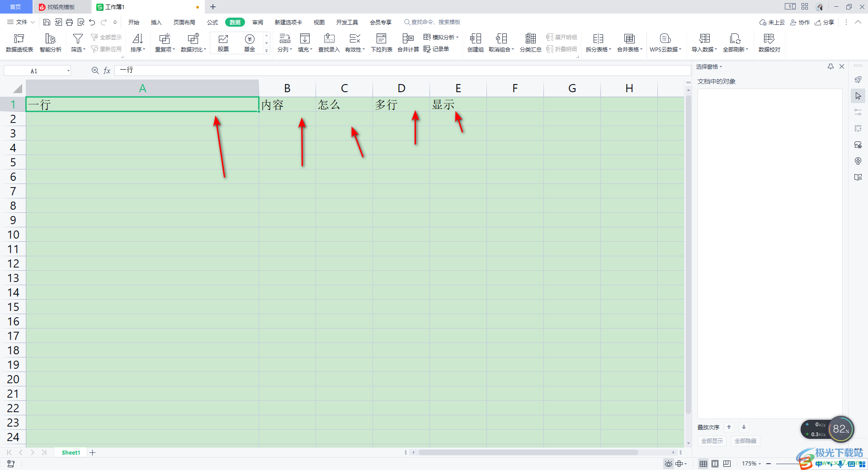
Task: Expand the data types gallery list
Action: pyautogui.click(x=267, y=51)
